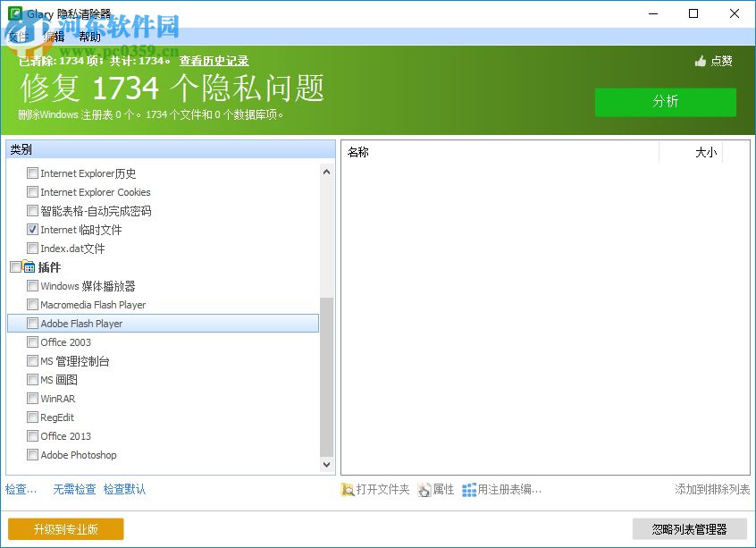Start the 分析 scan
756x548 pixels.
click(666, 102)
